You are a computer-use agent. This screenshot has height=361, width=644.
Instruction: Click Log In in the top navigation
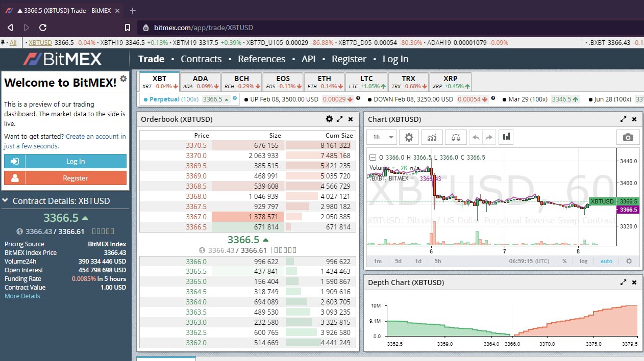[x=395, y=59]
